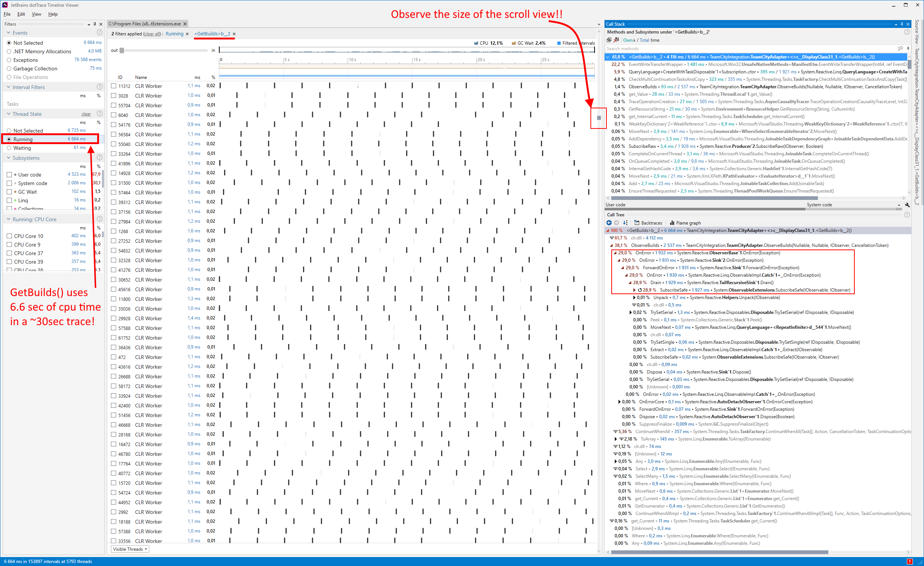Screen dimensions: 924x566
Task: Click the clear link in Thread State
Action: (86, 114)
